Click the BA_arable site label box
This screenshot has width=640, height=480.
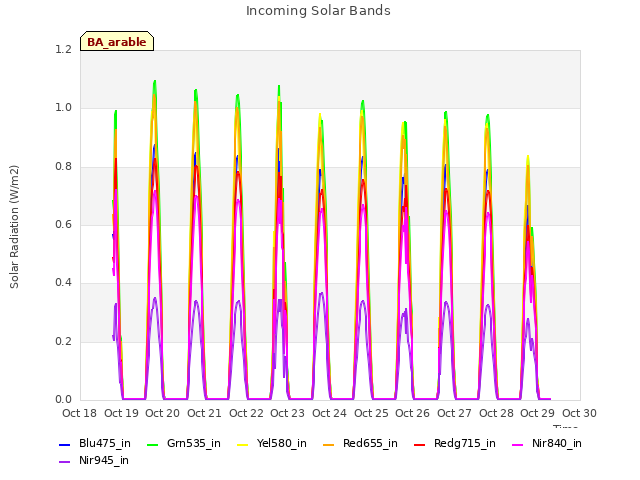(117, 41)
